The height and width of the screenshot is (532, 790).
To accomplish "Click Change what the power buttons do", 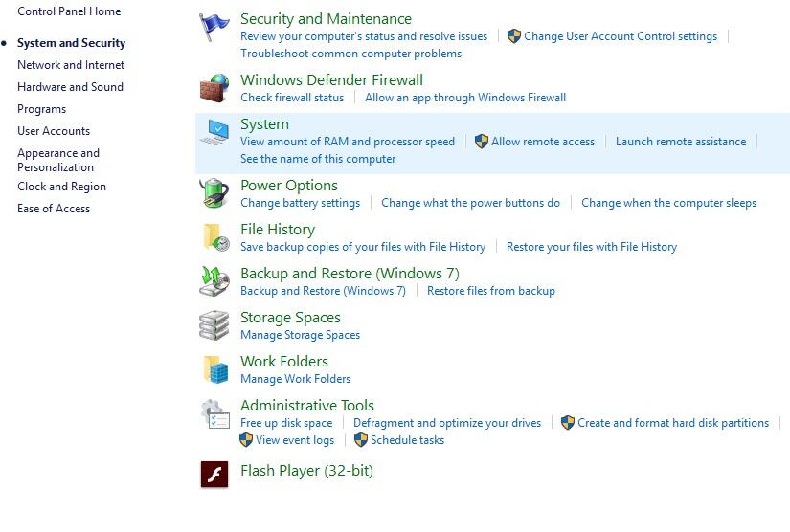I will 470,202.
